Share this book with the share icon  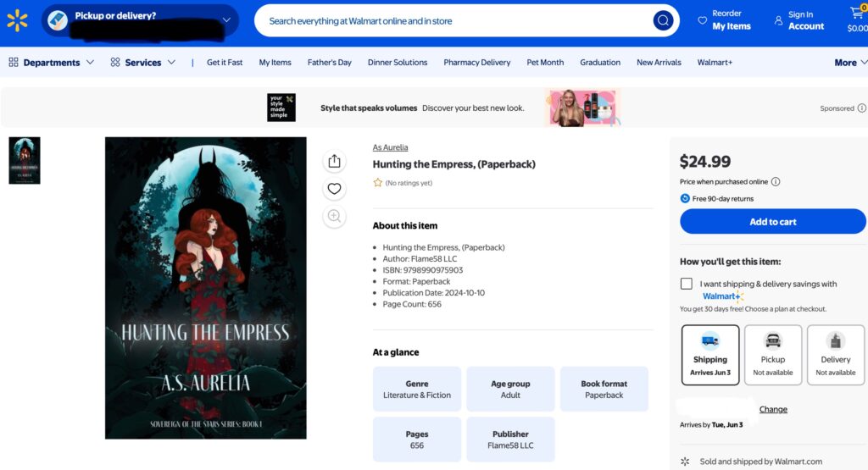click(334, 161)
